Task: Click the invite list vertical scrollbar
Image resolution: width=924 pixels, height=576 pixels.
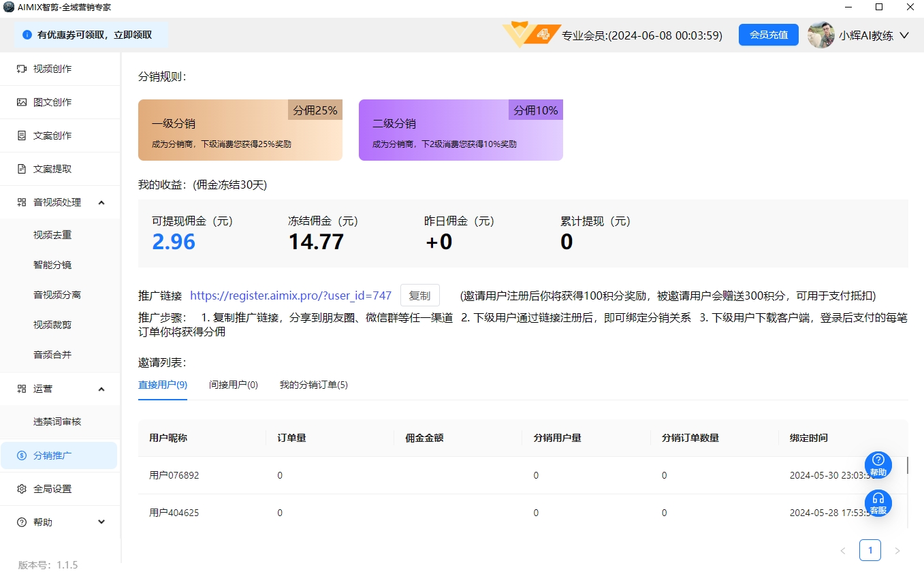Action: (908, 465)
